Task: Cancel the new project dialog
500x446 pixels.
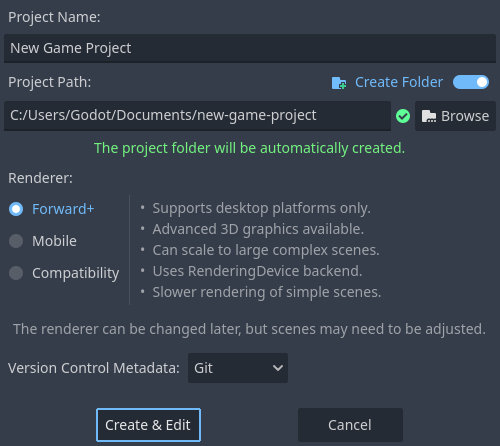Action: coord(350,425)
